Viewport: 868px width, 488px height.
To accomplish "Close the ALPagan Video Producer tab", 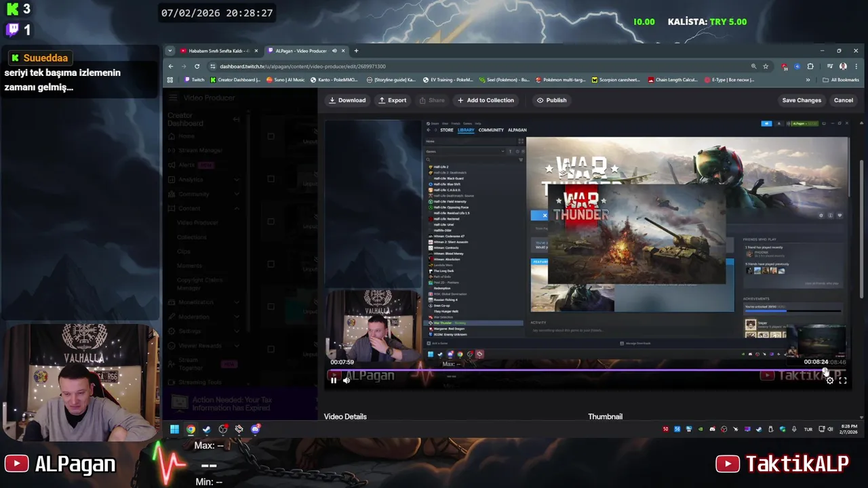I will coord(343,51).
